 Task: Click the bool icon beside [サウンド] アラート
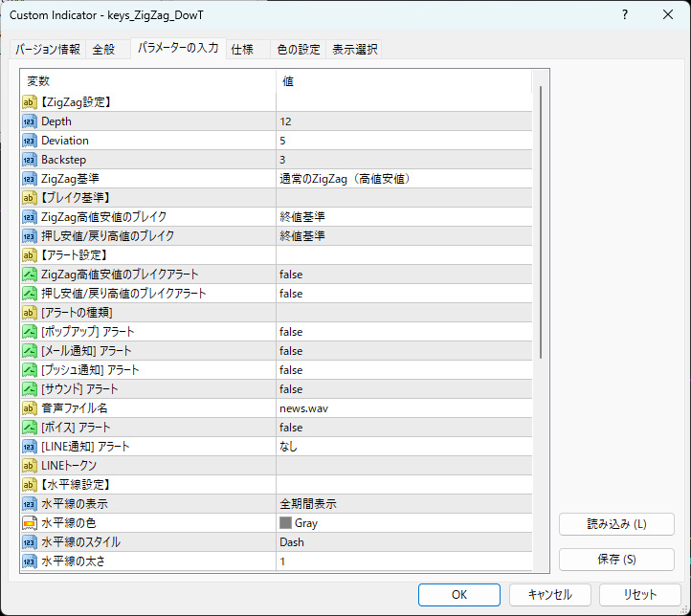29,389
